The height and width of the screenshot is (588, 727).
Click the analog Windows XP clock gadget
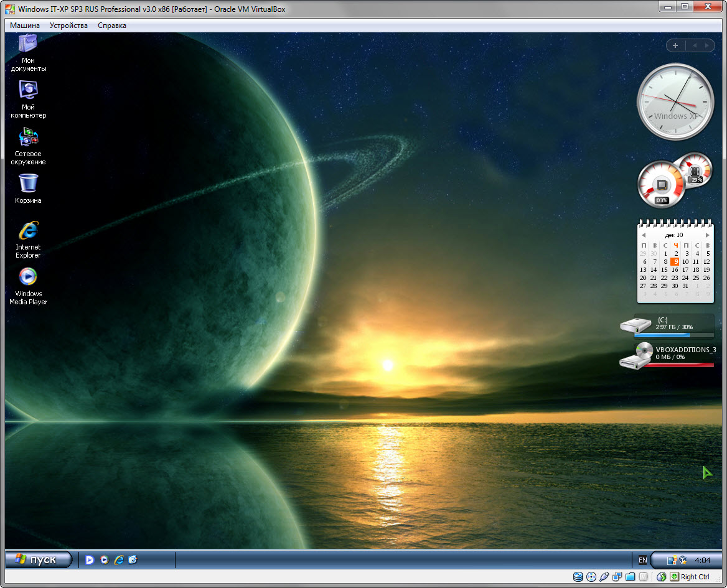click(x=675, y=101)
